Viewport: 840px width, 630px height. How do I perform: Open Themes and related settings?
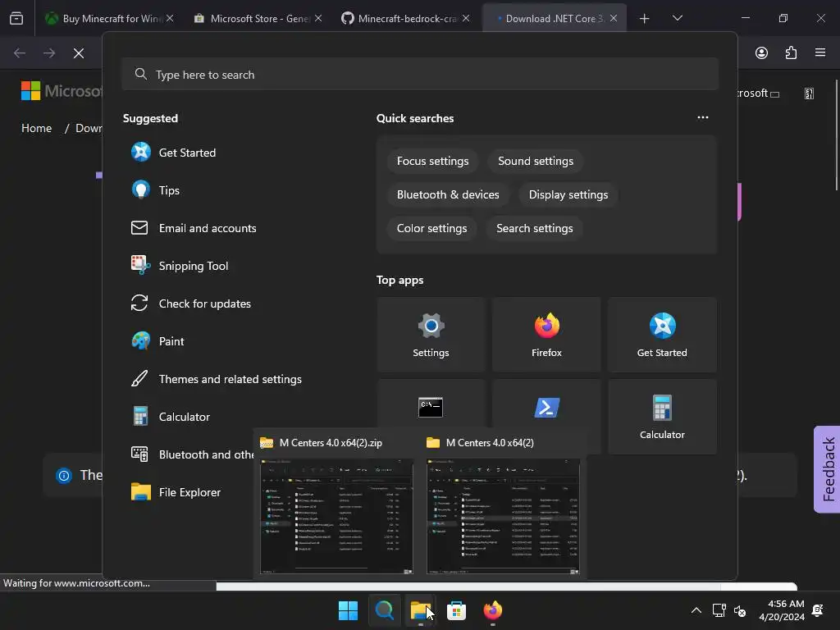click(x=217, y=379)
